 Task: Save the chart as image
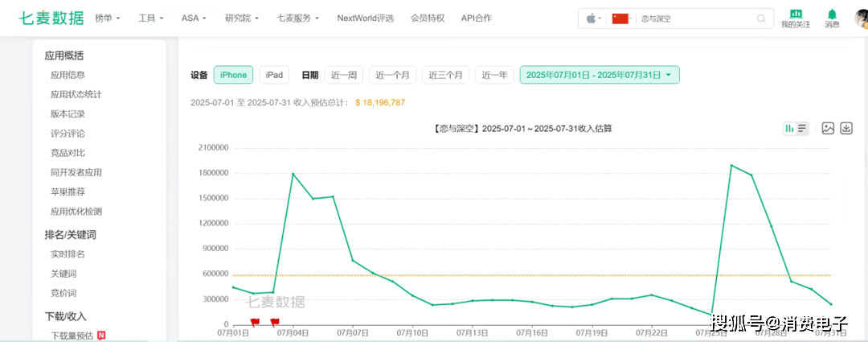828,129
